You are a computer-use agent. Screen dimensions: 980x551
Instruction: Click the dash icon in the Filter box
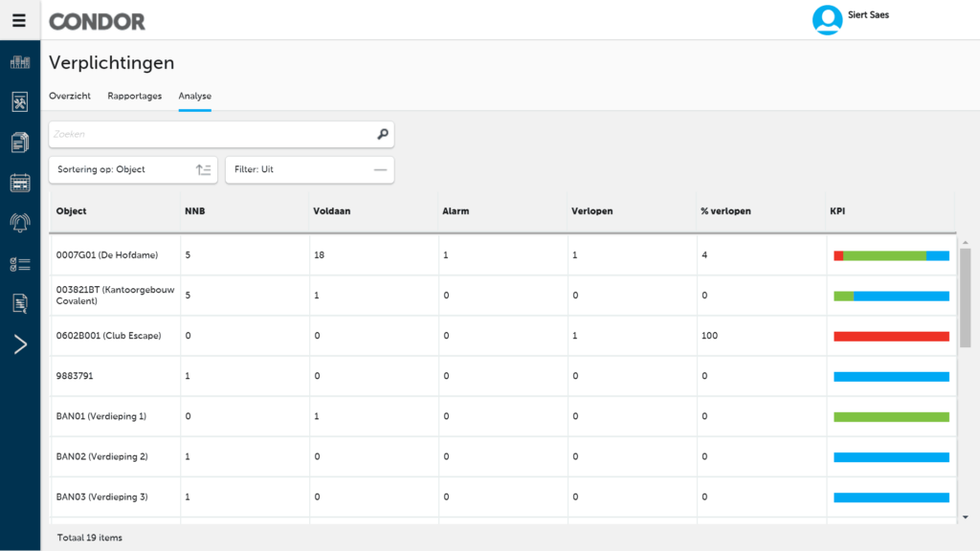pos(380,170)
